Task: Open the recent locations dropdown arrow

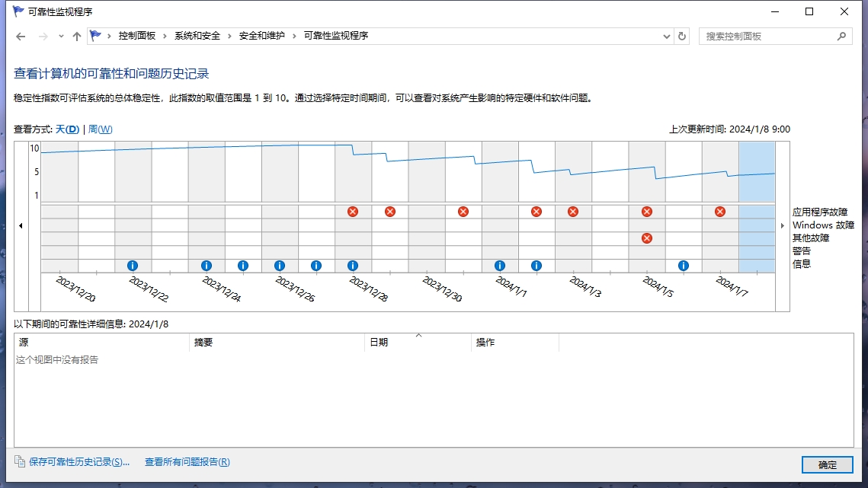Action: [x=61, y=37]
